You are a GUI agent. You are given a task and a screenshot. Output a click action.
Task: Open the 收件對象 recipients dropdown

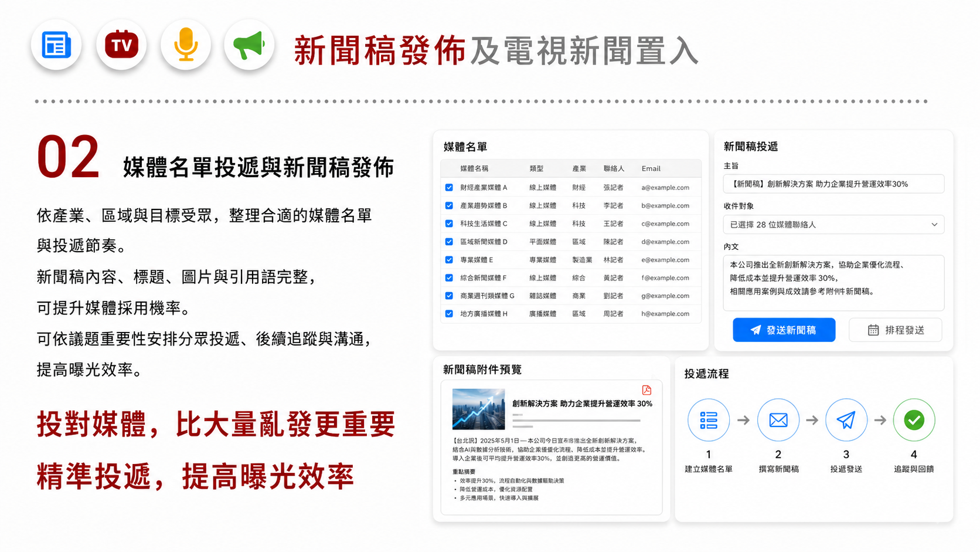[833, 225]
